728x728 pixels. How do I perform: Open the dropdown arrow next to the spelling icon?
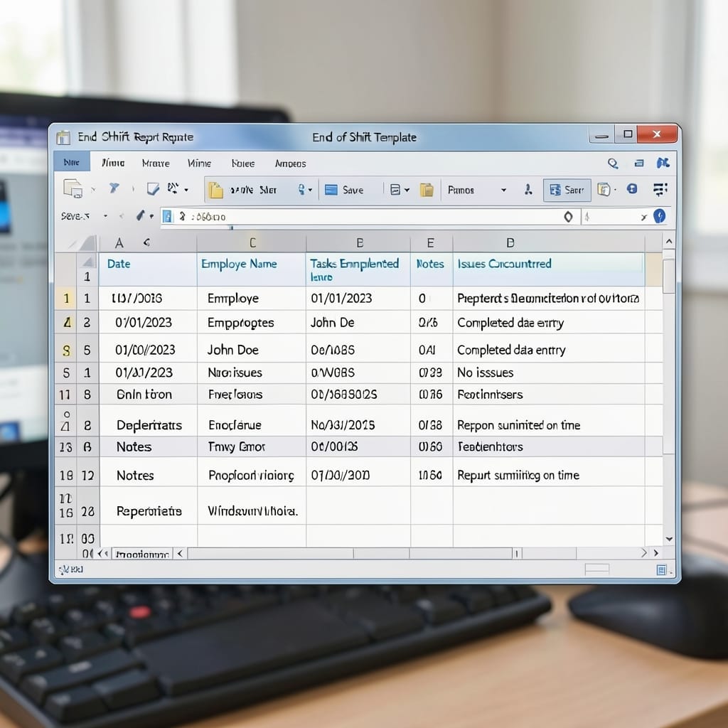pyautogui.click(x=186, y=190)
